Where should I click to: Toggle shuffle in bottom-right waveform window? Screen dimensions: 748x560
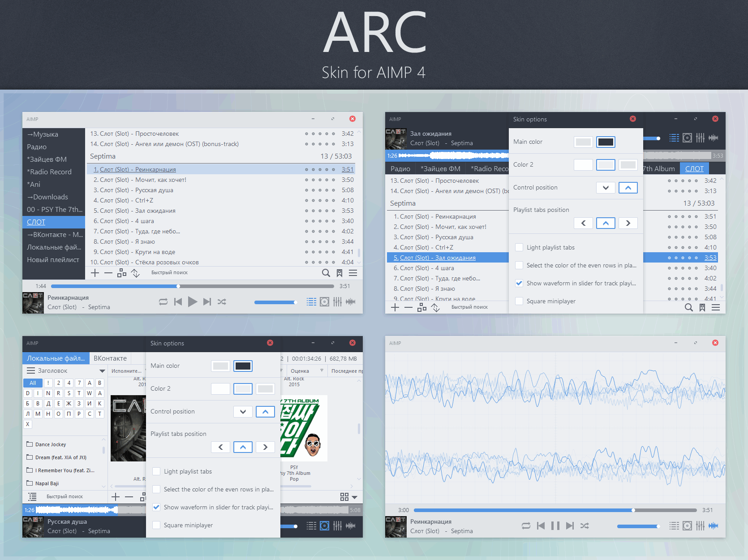point(585,526)
